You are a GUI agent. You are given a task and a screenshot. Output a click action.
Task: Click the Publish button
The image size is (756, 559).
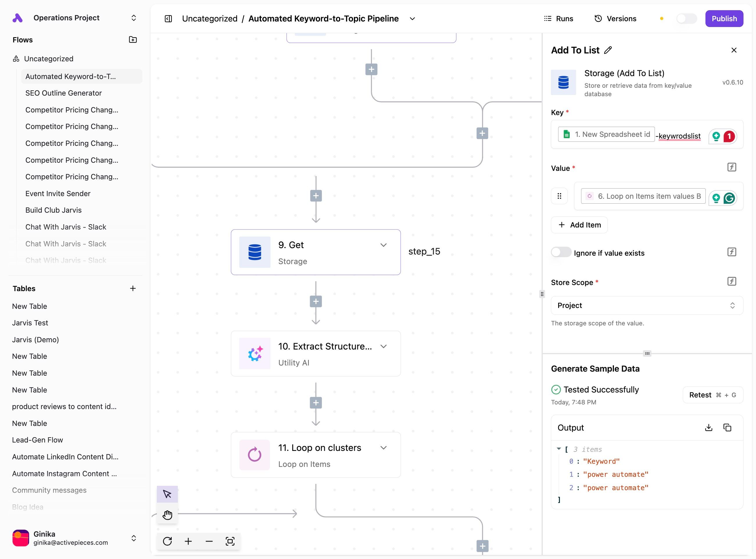(x=724, y=19)
